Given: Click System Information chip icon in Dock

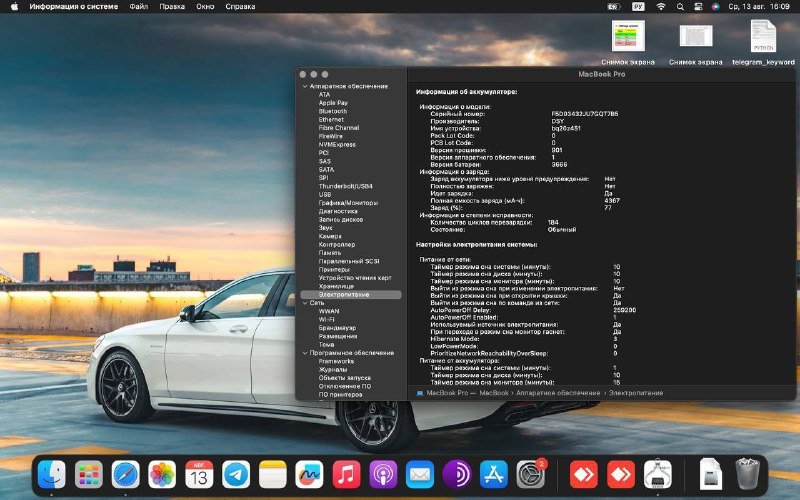Looking at the screenshot, I should pyautogui.click(x=658, y=474).
